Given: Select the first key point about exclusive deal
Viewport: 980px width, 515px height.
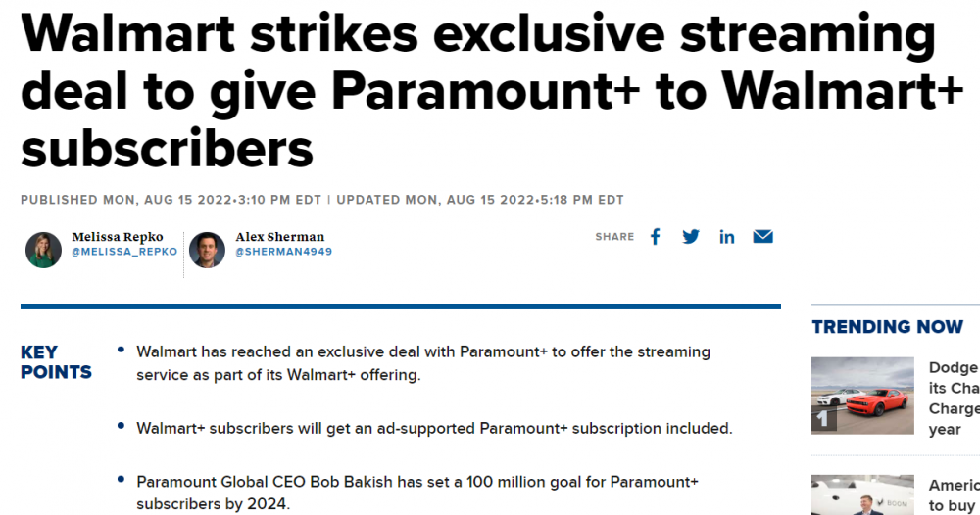Looking at the screenshot, I should (x=422, y=362).
